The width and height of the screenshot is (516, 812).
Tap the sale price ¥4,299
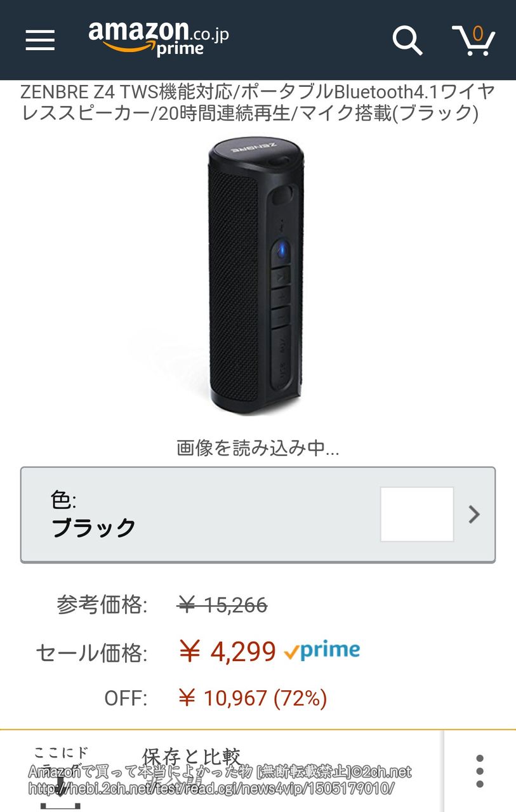click(227, 652)
